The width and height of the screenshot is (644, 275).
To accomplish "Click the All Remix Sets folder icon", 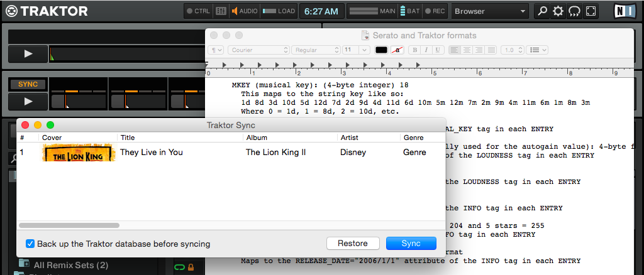I will pyautogui.click(x=25, y=264).
